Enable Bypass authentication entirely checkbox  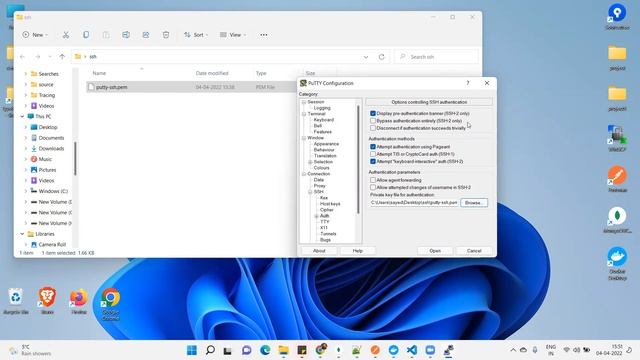pos(373,121)
